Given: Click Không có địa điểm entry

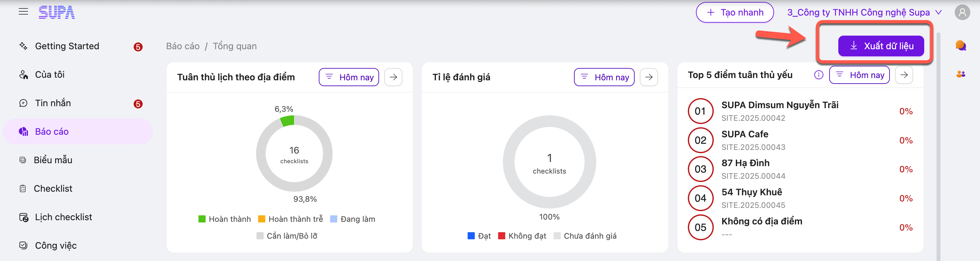Looking at the screenshot, I should click(762, 221).
